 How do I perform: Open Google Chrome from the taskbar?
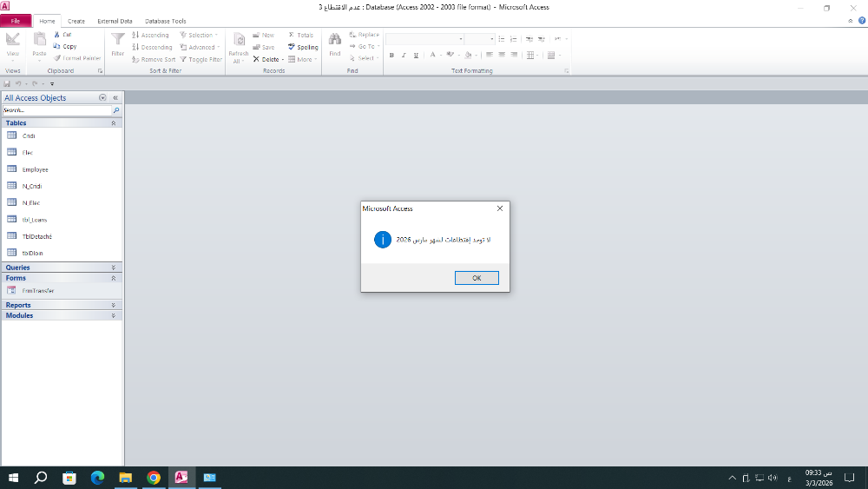(x=154, y=478)
